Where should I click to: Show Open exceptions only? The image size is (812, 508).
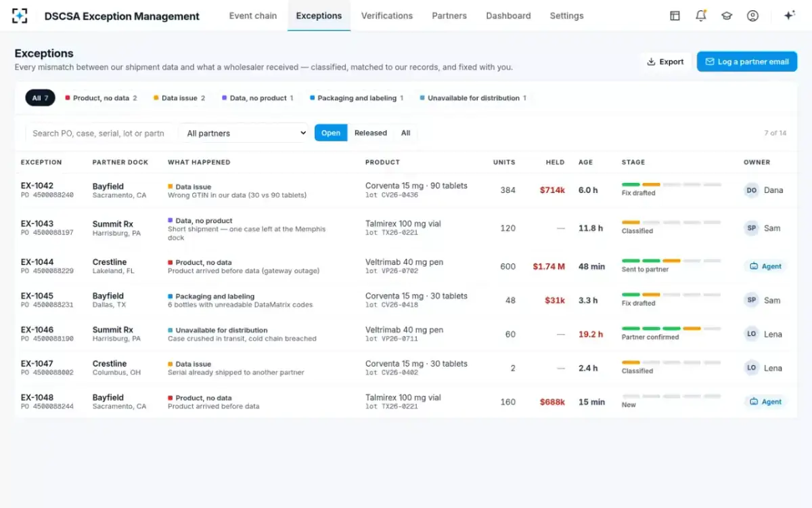(x=331, y=133)
